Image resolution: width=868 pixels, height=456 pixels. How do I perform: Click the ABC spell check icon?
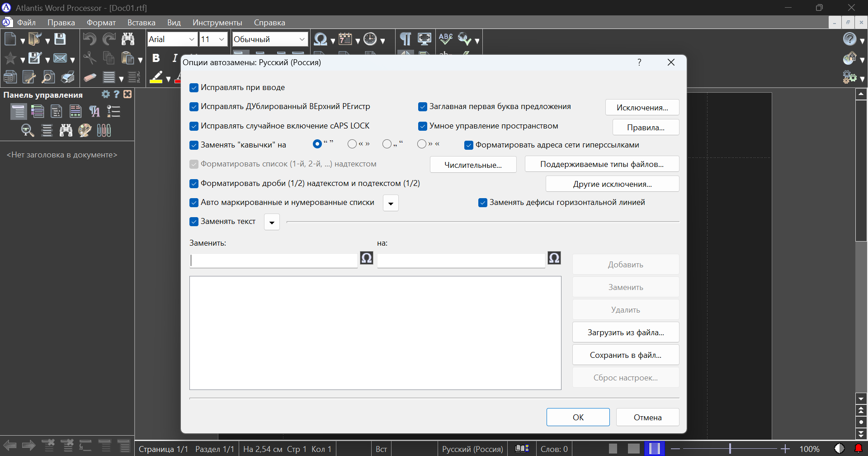(446, 39)
